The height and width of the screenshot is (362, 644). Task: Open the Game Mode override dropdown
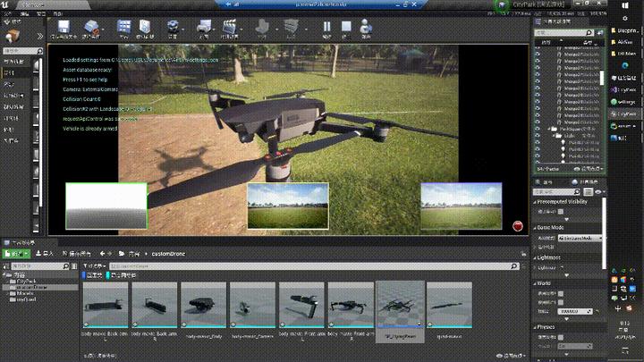(580, 239)
